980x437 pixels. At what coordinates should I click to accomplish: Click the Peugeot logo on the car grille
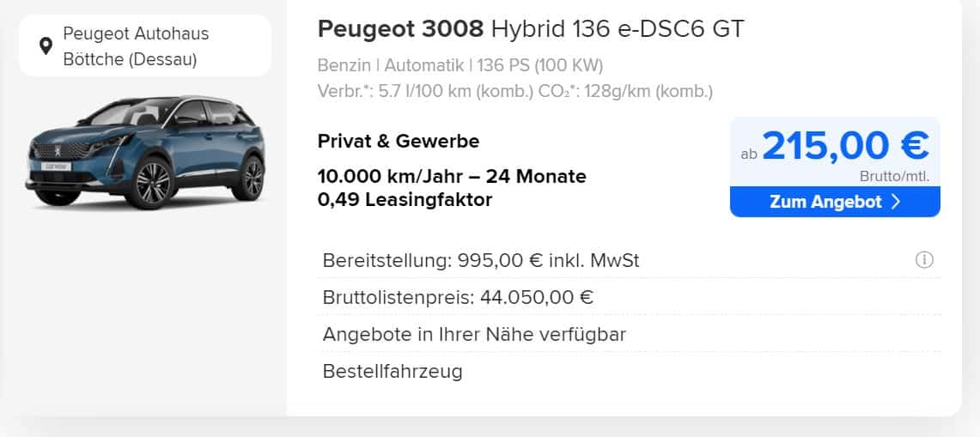[x=58, y=151]
